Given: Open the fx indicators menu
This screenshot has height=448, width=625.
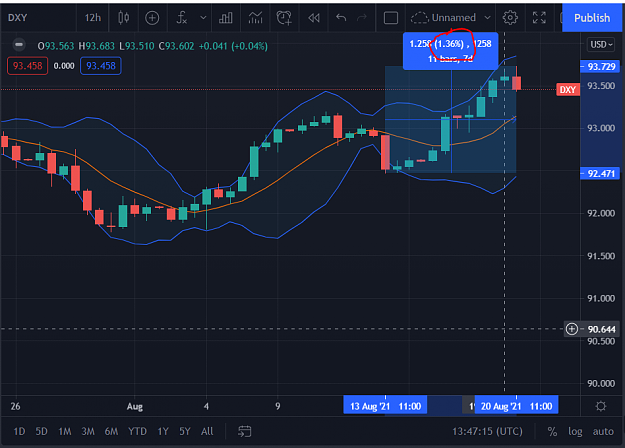Looking at the screenshot, I should [182, 18].
